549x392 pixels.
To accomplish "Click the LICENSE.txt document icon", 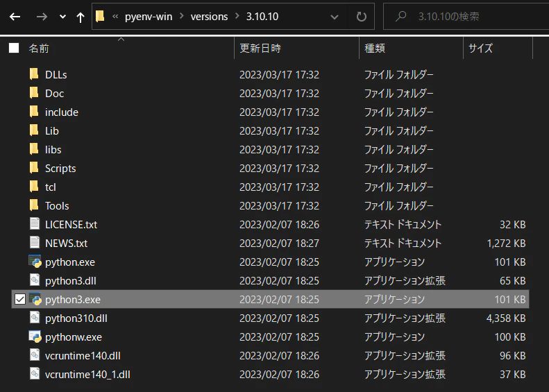I will [x=34, y=223].
